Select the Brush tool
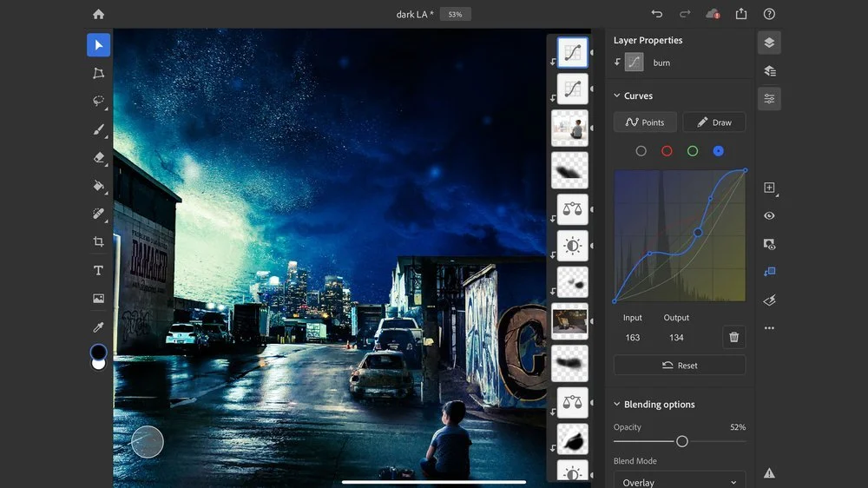 (x=99, y=129)
